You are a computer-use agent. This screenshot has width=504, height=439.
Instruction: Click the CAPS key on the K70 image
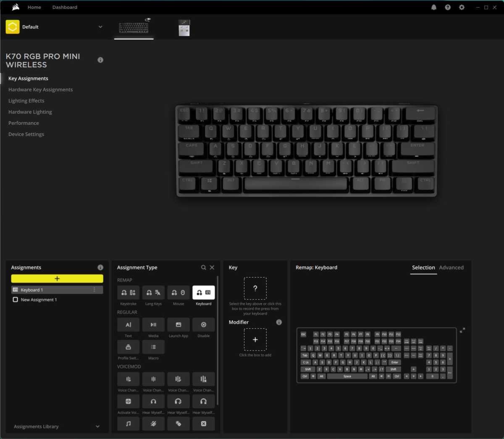(192, 150)
